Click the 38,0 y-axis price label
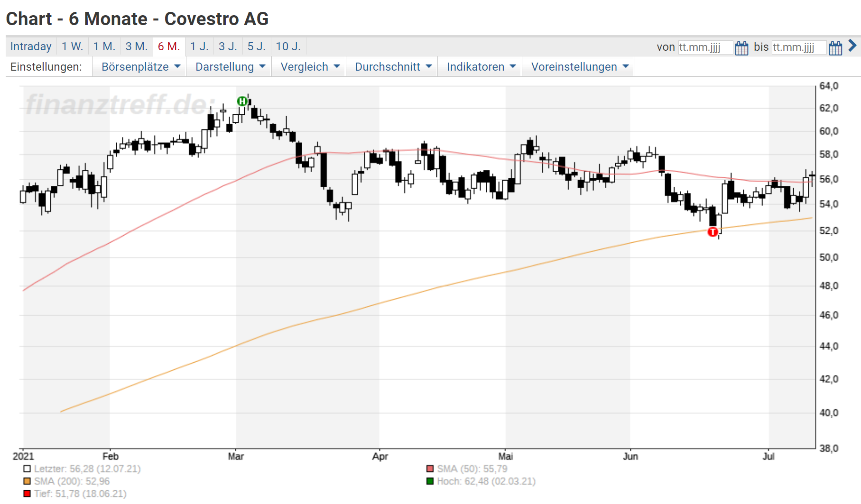 [x=829, y=448]
